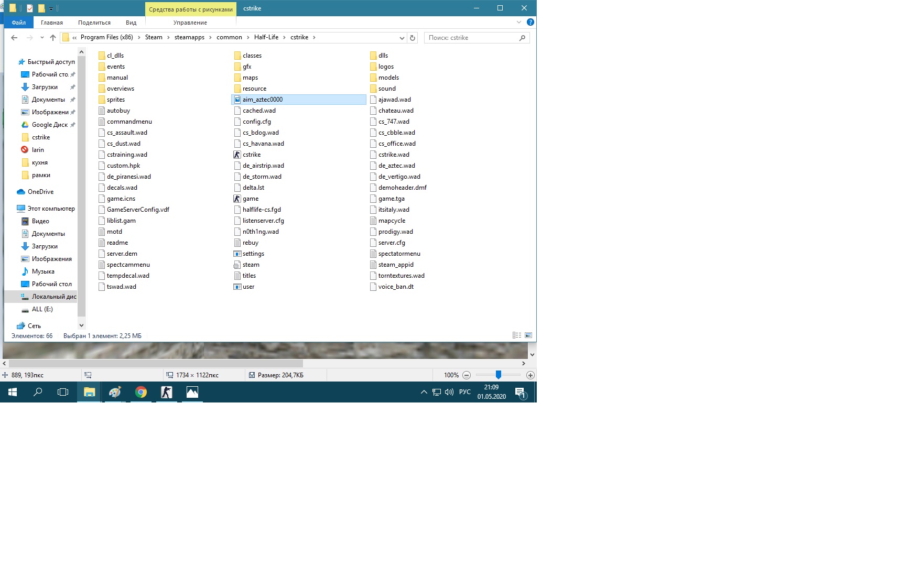The width and height of the screenshot is (909, 588).
Task: Open notification center icon
Action: [x=520, y=392]
